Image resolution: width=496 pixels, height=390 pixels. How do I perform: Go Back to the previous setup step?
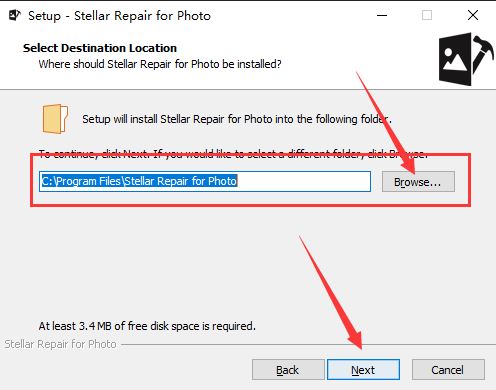288,370
